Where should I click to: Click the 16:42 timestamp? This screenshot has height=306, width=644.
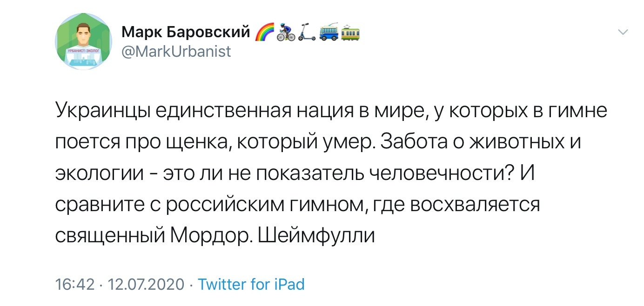pos(74,284)
